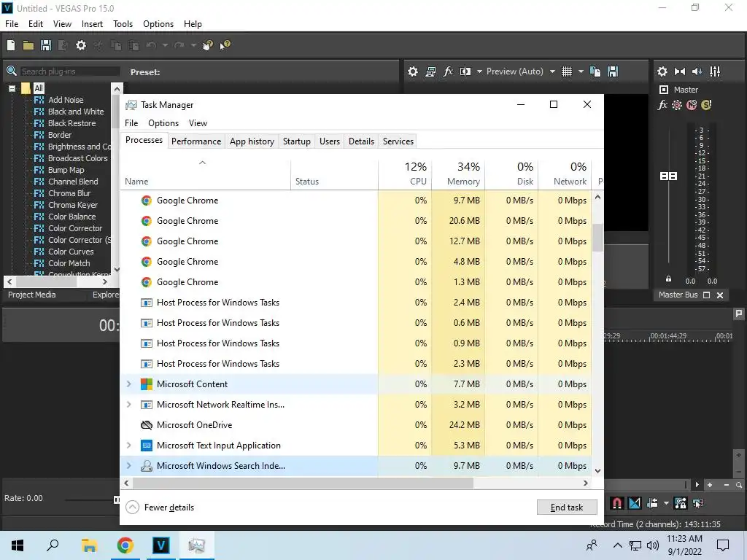
Task: Open Project Properties gear in VEGAS main toolbar
Action: coord(81,45)
